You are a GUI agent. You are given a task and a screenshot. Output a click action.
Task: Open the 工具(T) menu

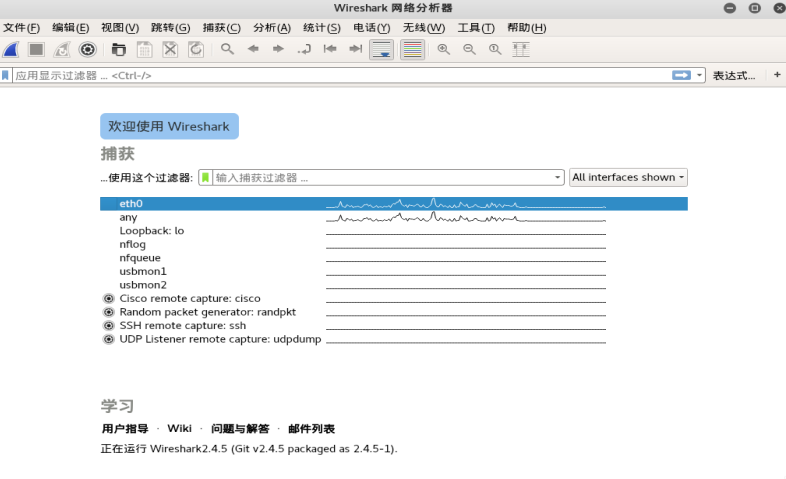476,28
